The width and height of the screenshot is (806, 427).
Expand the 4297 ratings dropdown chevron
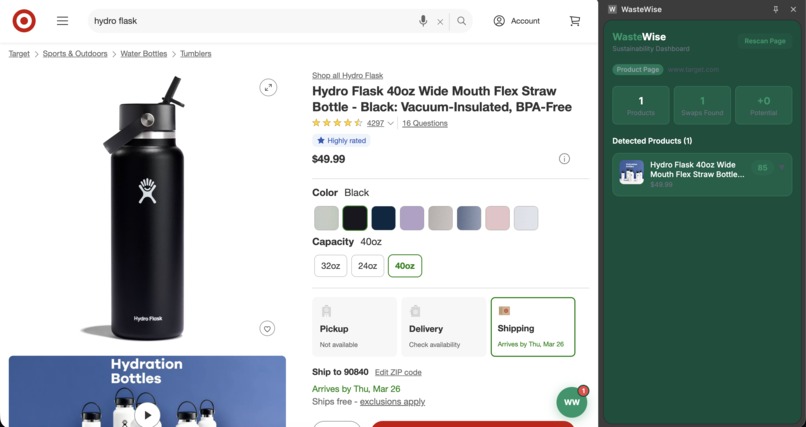point(391,123)
